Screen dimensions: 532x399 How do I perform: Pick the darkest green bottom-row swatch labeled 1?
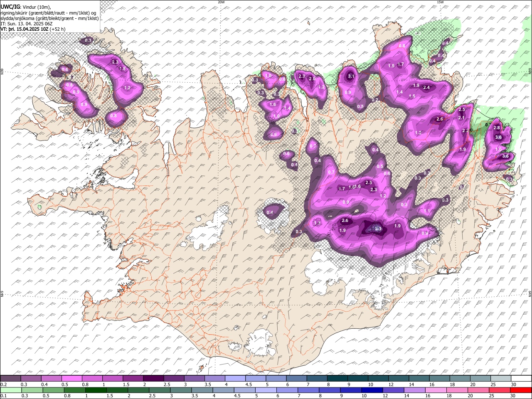pyautogui.click(x=96, y=390)
